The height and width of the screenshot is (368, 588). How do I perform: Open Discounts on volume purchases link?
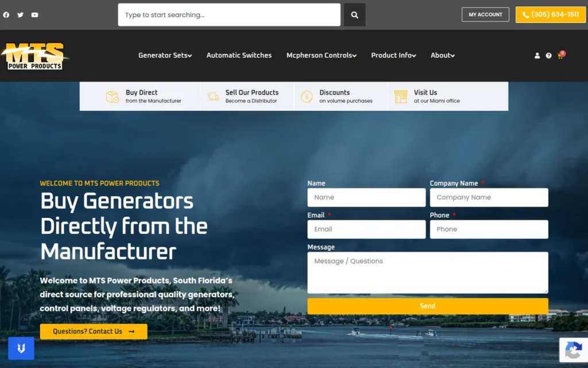tap(346, 96)
